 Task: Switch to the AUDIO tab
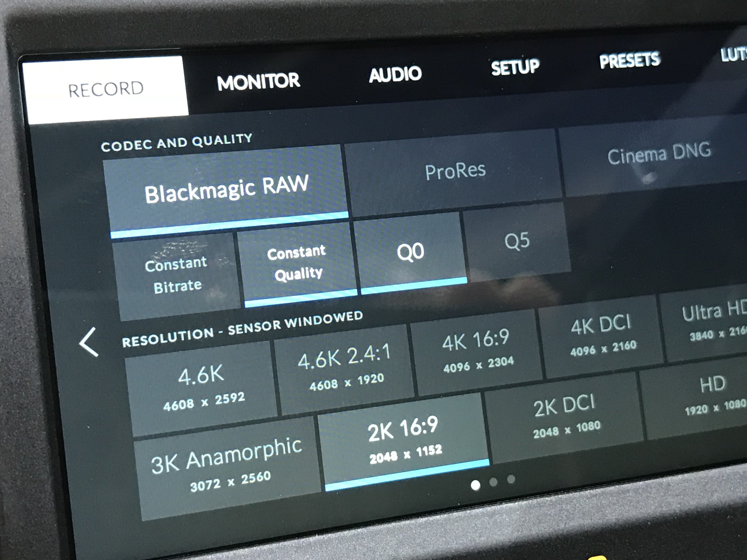pos(395,74)
